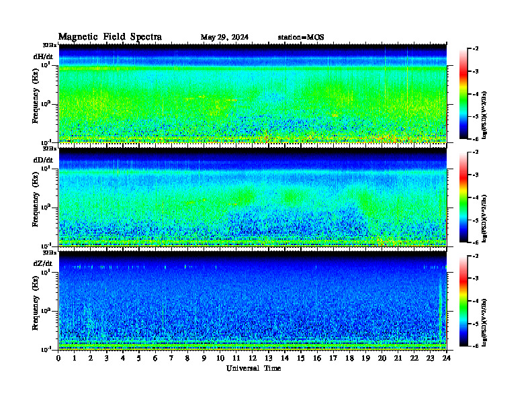Click hour 22 tick label on time axis

click(x=414, y=359)
